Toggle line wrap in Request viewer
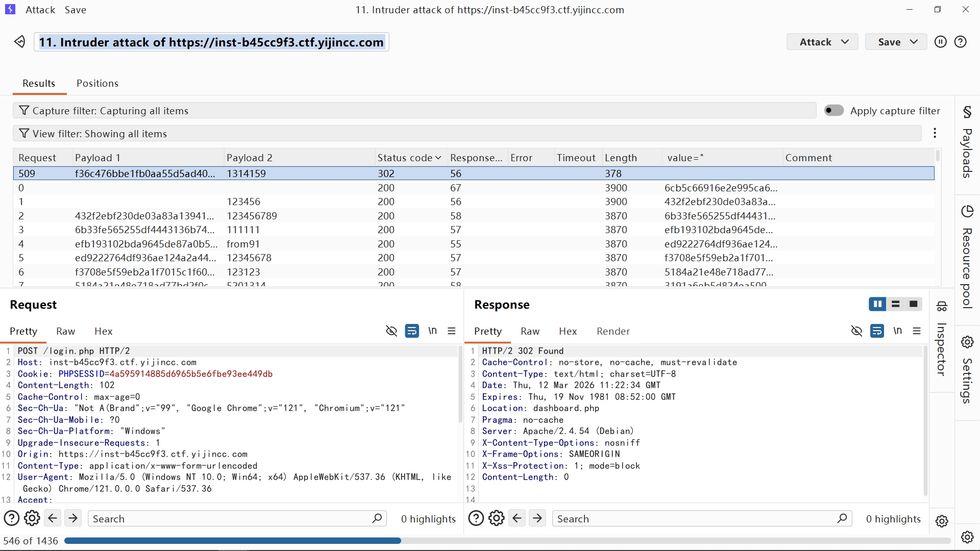Image resolution: width=980 pixels, height=551 pixels. (411, 331)
